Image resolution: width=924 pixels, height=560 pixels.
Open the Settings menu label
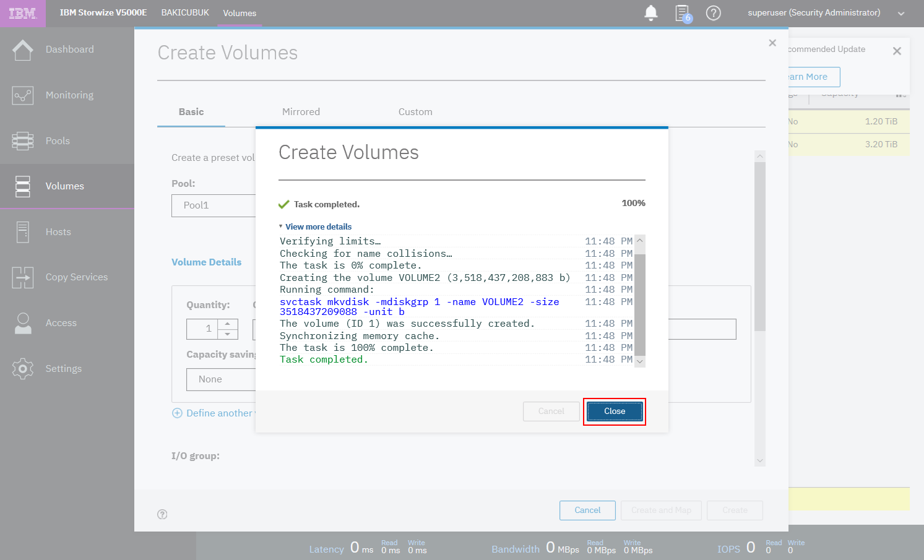point(64,369)
